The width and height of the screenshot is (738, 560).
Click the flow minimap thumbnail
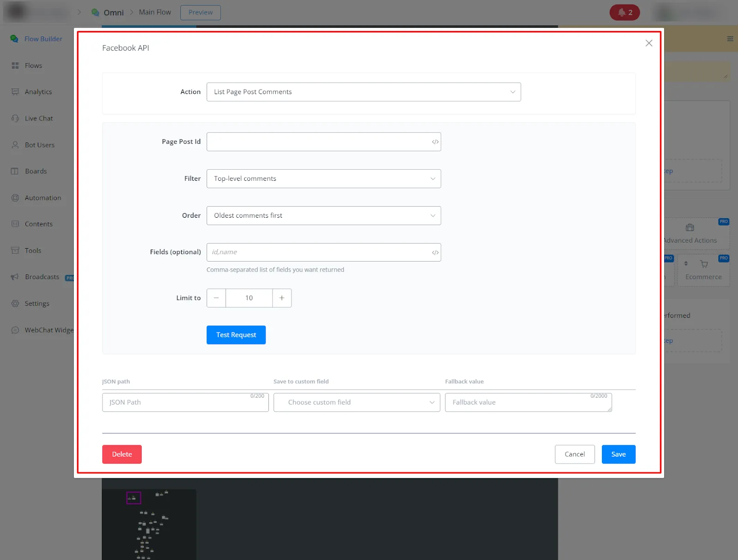[x=149, y=524]
